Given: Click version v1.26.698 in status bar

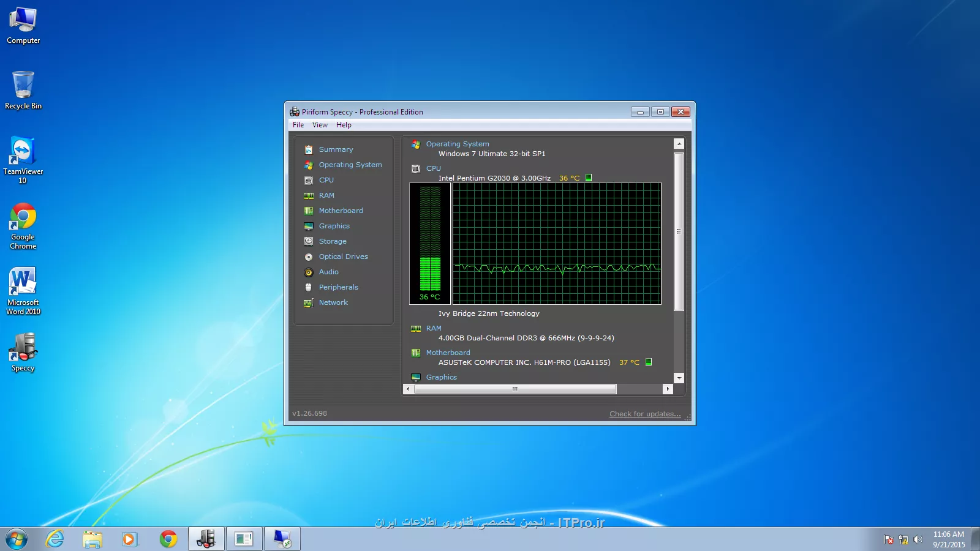Looking at the screenshot, I should (310, 413).
